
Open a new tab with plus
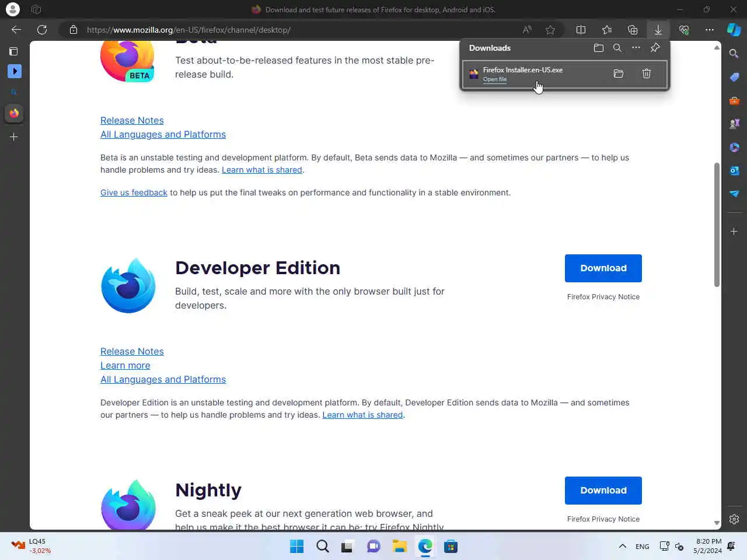[x=14, y=137]
